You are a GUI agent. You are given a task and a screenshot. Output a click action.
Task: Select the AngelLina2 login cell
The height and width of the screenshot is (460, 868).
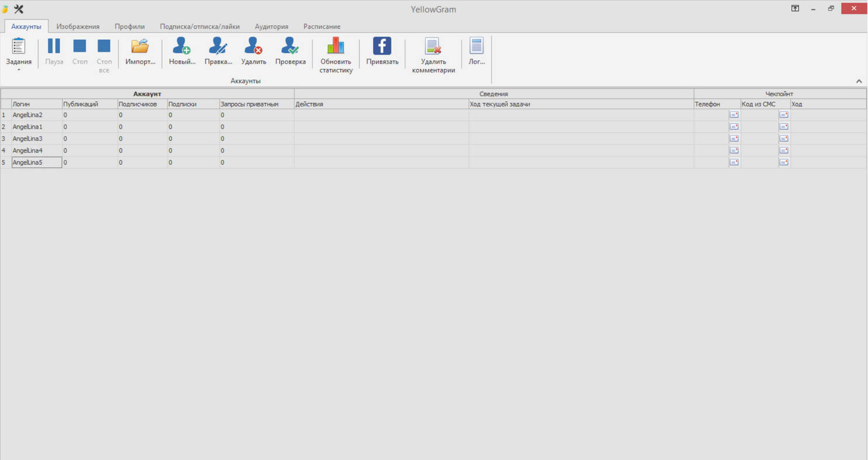36,115
